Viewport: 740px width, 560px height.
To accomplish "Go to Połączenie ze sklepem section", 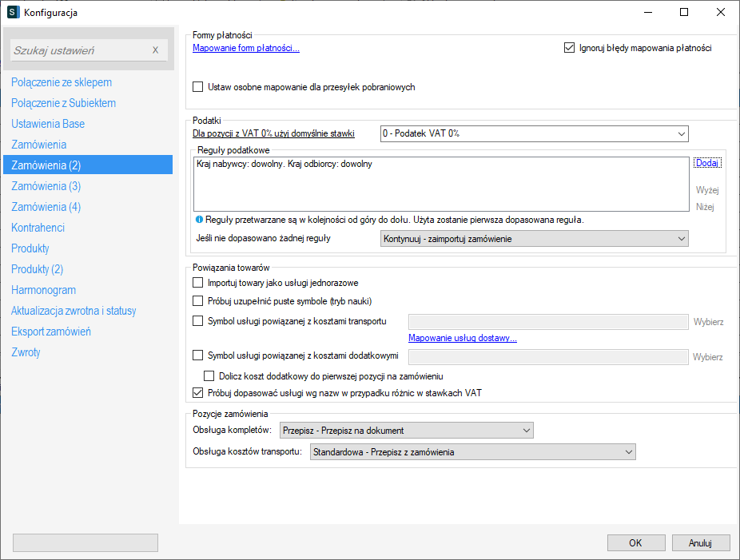I will pos(62,82).
